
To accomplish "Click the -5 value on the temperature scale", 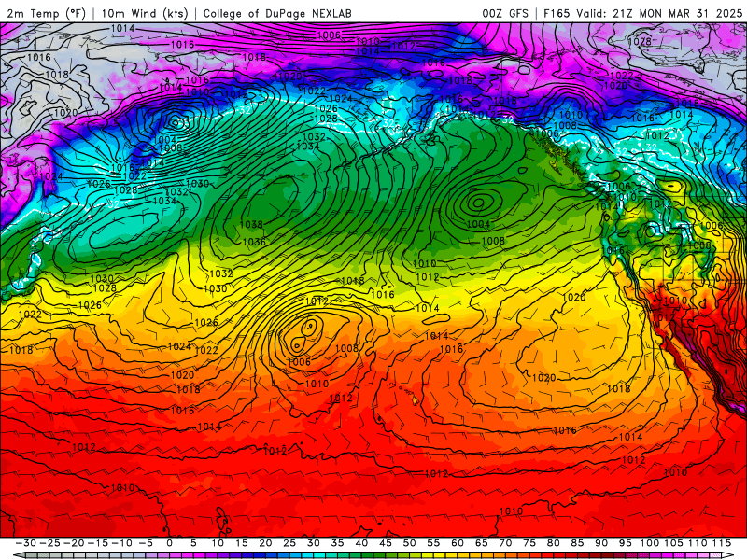I will [x=146, y=543].
